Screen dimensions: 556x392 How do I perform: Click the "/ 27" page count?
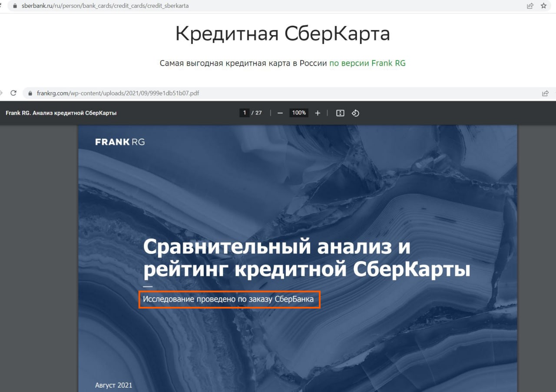click(x=257, y=113)
